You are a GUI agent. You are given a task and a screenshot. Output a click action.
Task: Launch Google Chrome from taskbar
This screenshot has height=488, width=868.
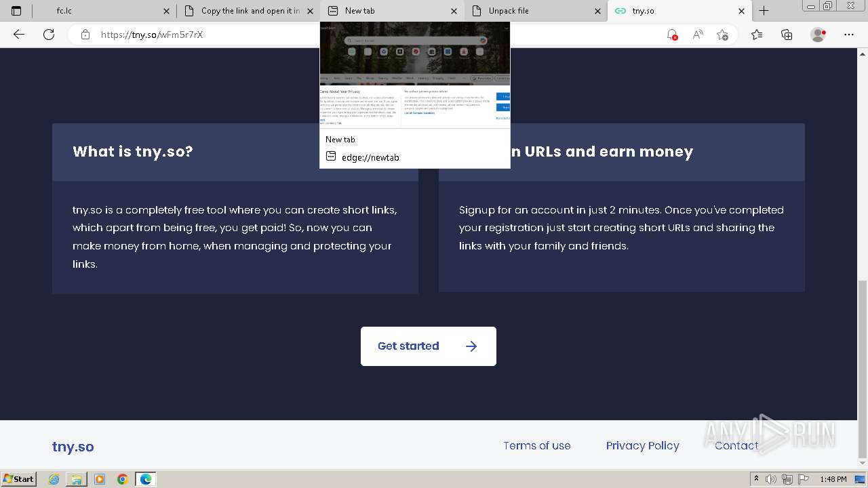click(123, 479)
